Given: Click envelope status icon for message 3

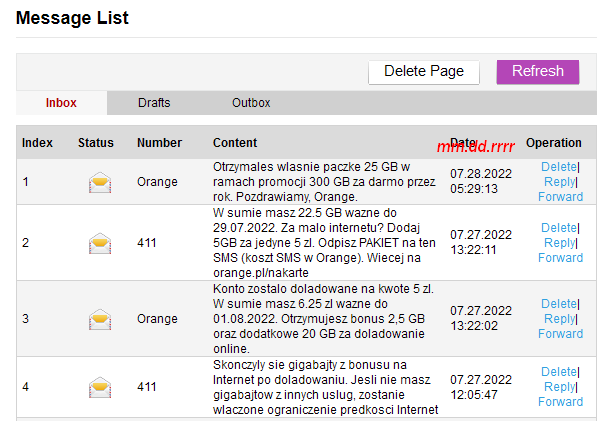Looking at the screenshot, I should (100, 319).
